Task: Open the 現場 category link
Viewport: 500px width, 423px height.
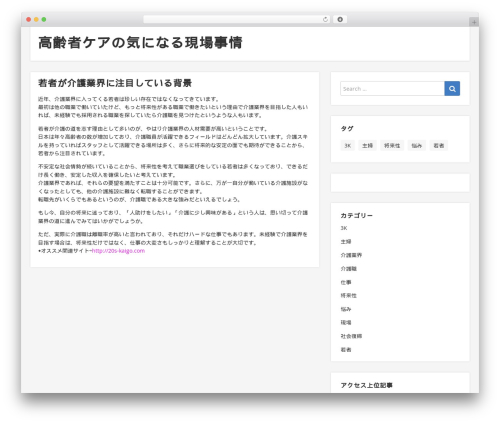Action: click(x=346, y=323)
